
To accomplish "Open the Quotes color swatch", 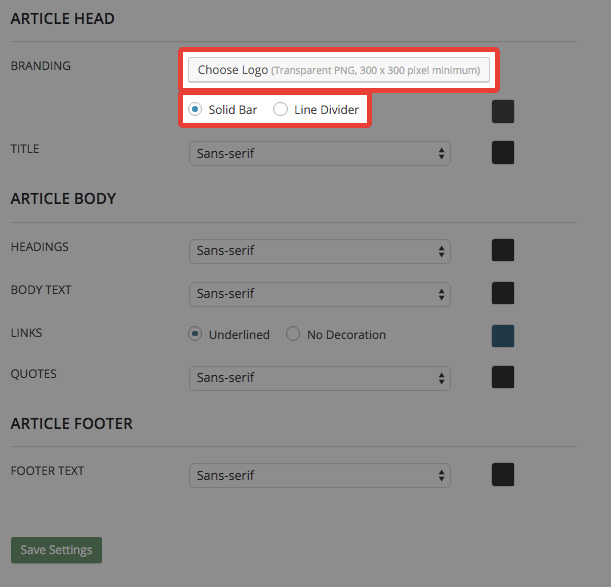I will click(503, 377).
